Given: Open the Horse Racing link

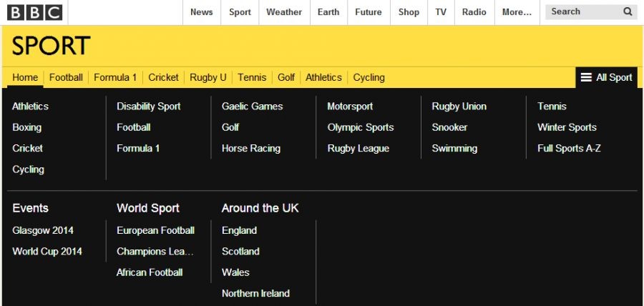Looking at the screenshot, I should pos(251,149).
